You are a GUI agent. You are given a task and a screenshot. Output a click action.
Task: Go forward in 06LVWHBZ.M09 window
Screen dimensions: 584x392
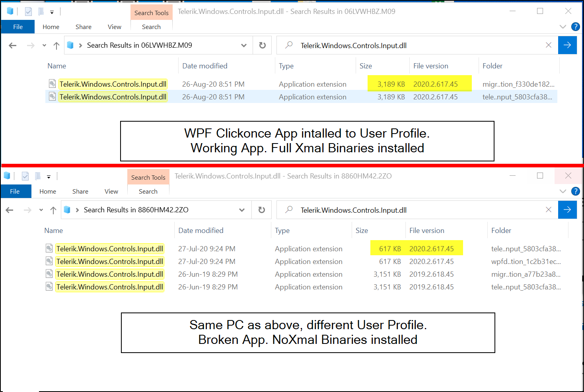coord(31,45)
